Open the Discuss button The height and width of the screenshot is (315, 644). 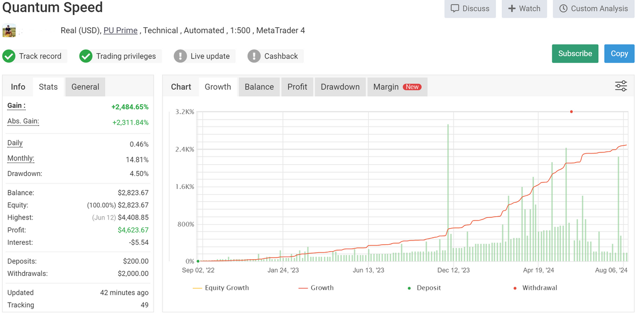[x=470, y=9]
